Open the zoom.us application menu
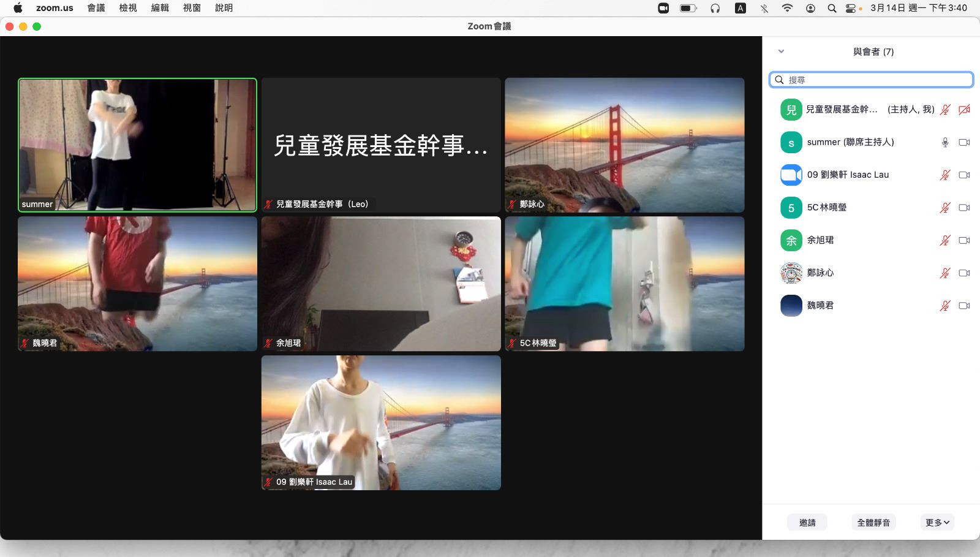 [x=55, y=8]
